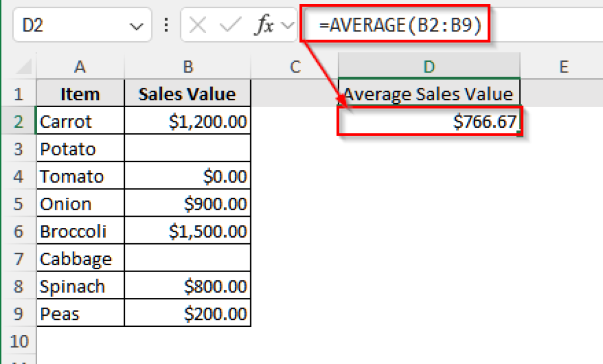Click the Enter checkmark icon to confirm entry
Screen dimensions: 603x364
coord(227,24)
